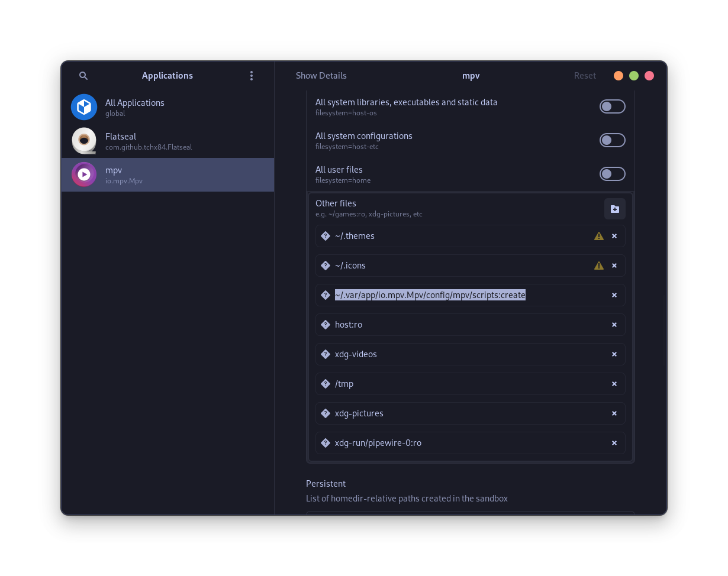Image resolution: width=728 pixels, height=576 pixels.
Task: Click the Reset button
Action: click(585, 76)
